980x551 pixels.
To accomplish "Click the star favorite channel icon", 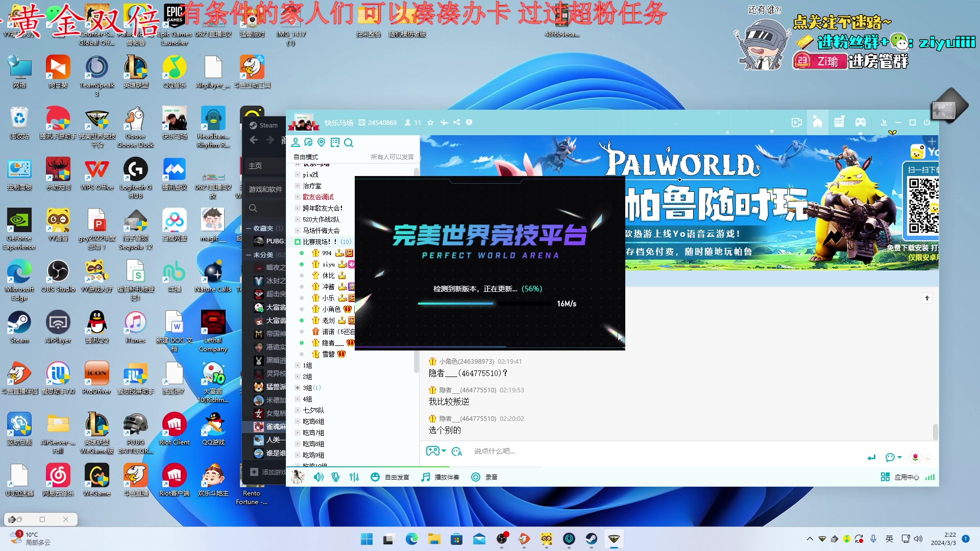I will click(430, 122).
